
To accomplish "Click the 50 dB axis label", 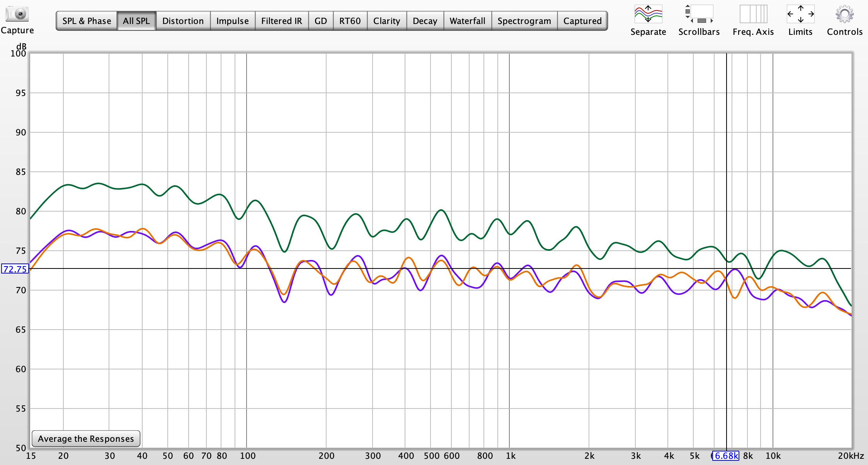I will pos(20,448).
